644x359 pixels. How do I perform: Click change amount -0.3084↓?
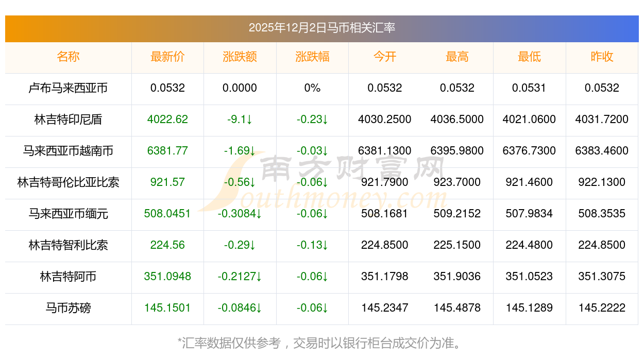click(x=240, y=214)
